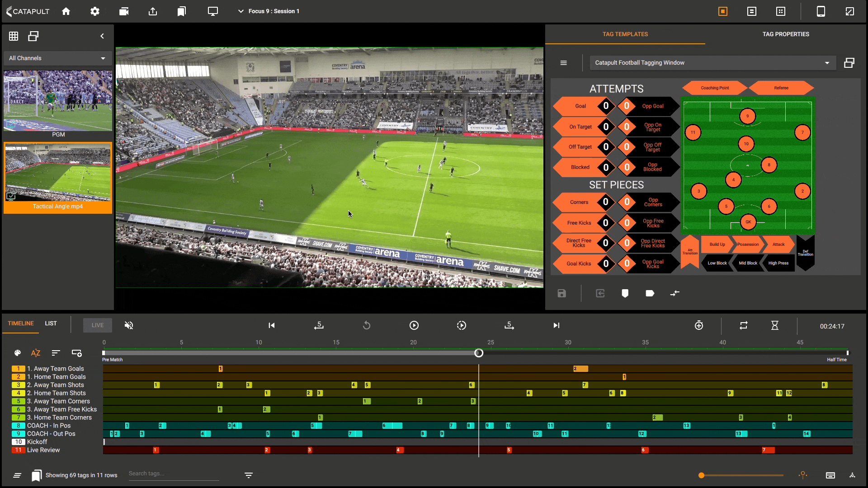Click the timeline zoom slider handle
Screen dimensions: 868x488
pos(701,475)
